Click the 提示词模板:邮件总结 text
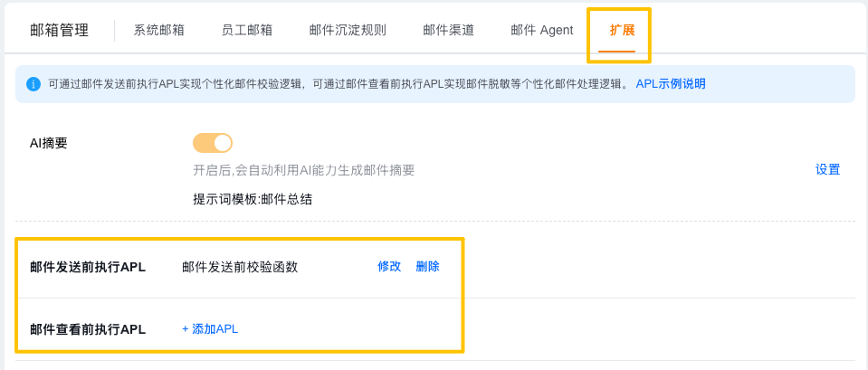 point(253,200)
